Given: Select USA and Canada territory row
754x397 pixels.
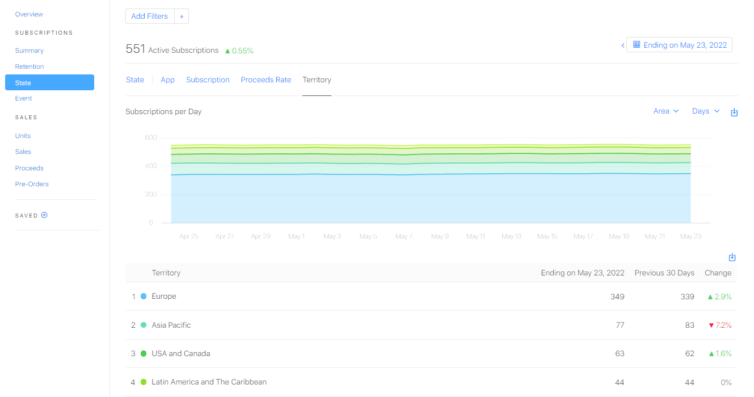Looking at the screenshot, I should coord(431,354).
